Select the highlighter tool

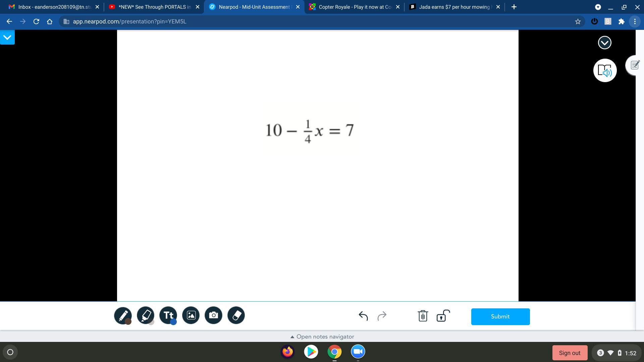pos(145,315)
